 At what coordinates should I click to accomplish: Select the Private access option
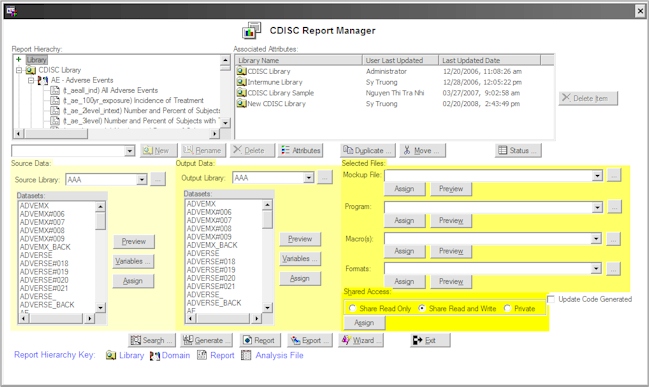pyautogui.click(x=507, y=308)
